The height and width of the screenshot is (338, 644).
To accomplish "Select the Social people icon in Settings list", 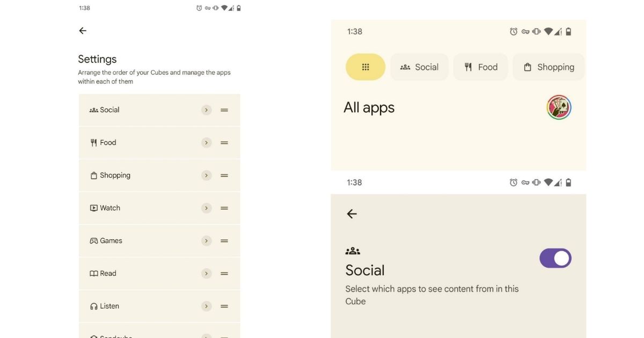I will tap(94, 110).
